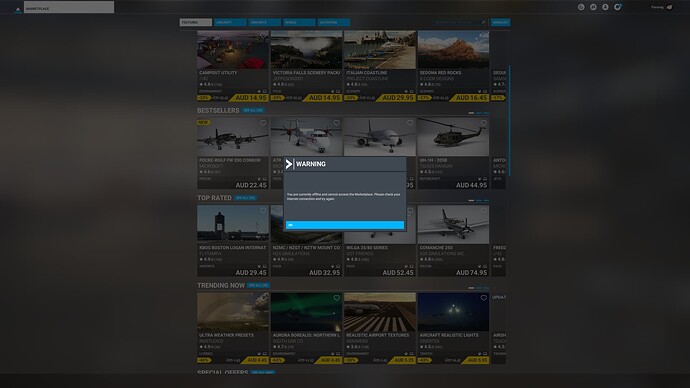This screenshot has height=388, width=690.
Task: Click SEE ALL beside Special Offers heading
Action: 263,372
